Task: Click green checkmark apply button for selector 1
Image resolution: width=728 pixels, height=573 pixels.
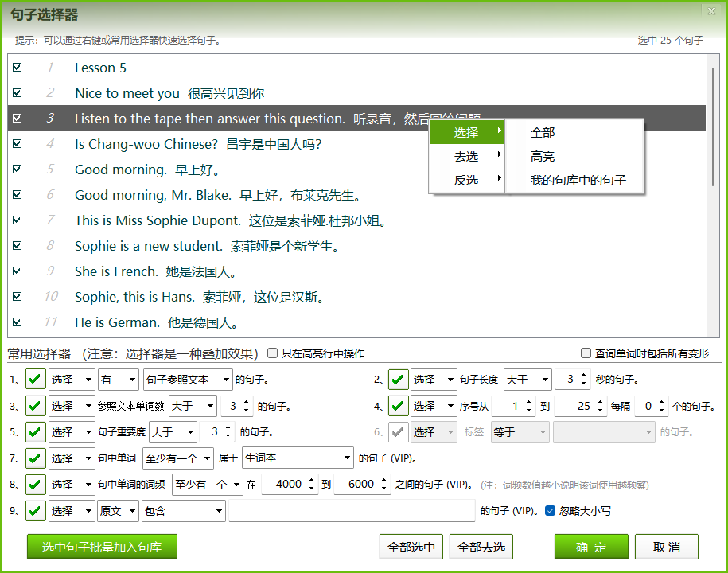Action: point(36,380)
